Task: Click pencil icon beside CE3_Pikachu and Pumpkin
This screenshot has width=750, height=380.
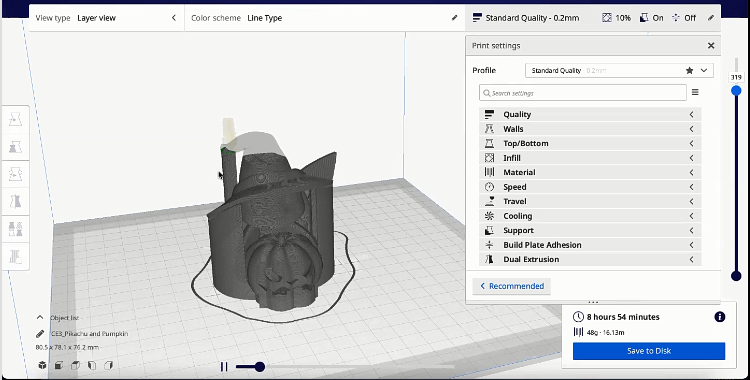Action: (40, 334)
